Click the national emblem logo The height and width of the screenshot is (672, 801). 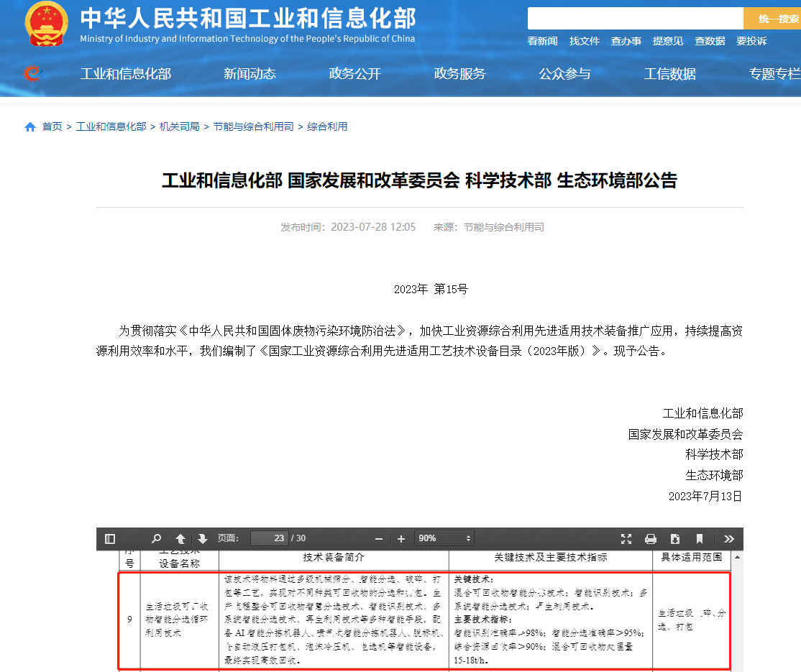click(47, 24)
